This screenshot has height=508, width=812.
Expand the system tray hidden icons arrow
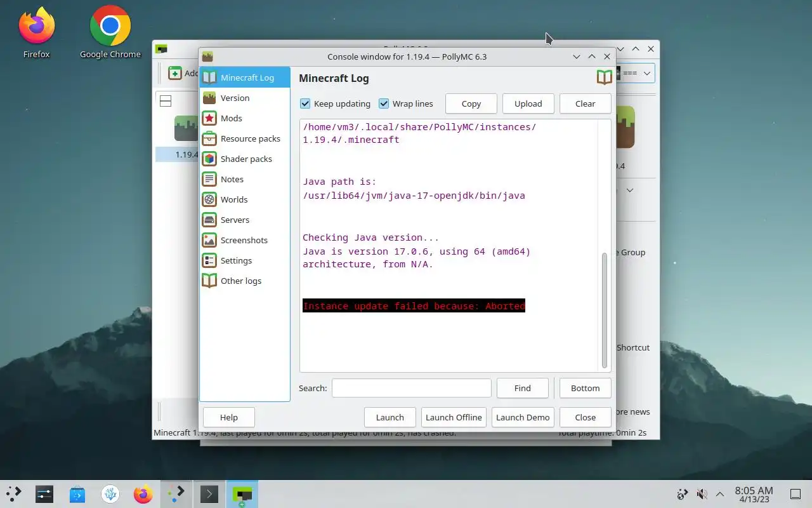[x=720, y=494]
